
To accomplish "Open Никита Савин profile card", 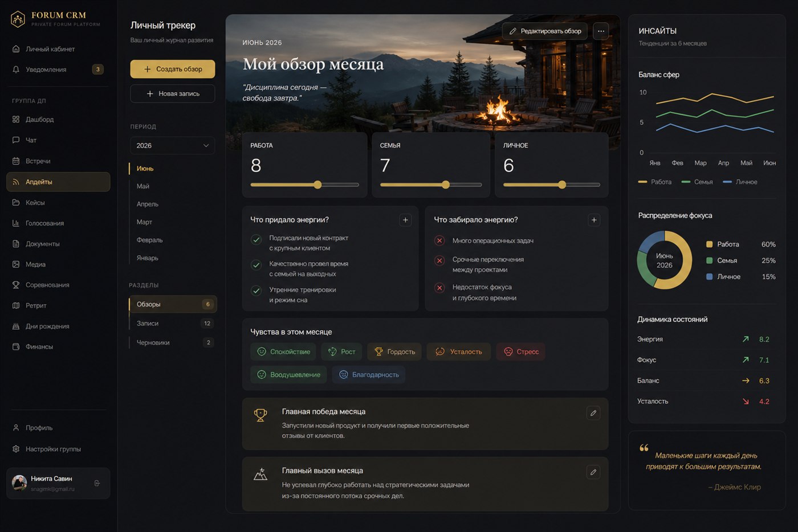I will pos(58,484).
